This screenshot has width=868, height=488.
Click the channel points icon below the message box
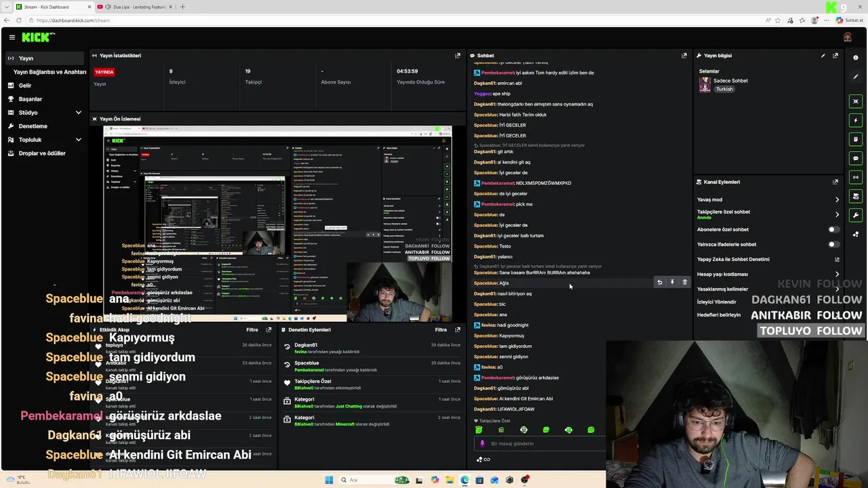tap(484, 460)
